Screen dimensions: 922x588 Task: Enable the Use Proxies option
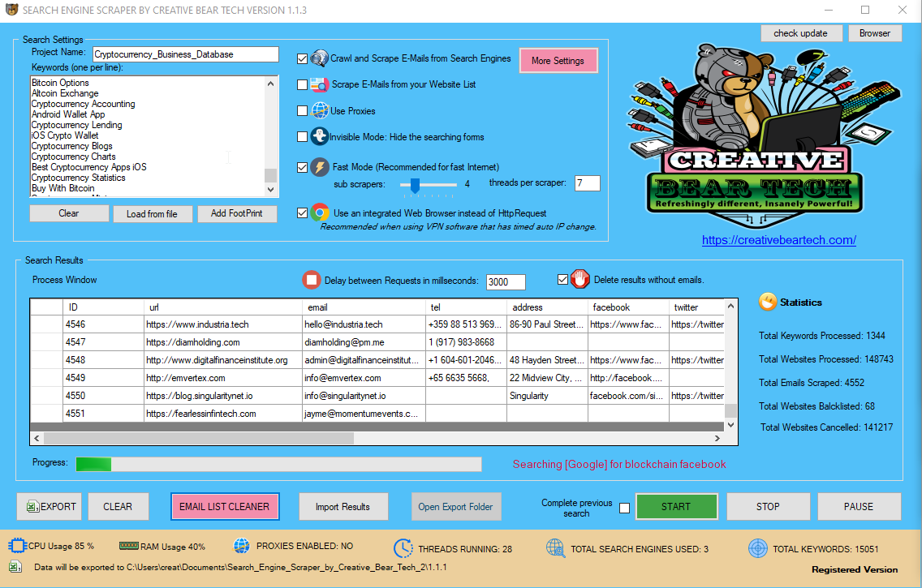tap(302, 109)
